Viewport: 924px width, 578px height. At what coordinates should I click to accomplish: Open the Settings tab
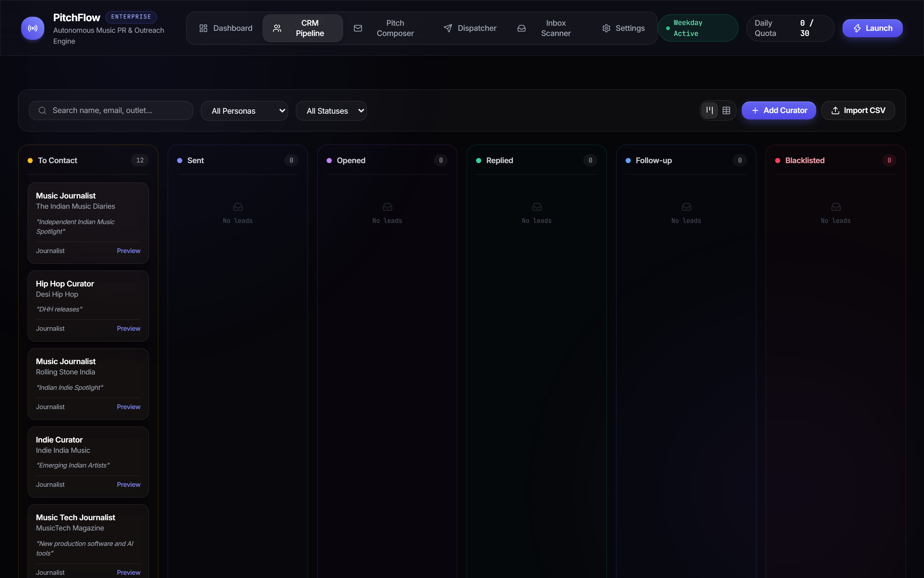623,28
